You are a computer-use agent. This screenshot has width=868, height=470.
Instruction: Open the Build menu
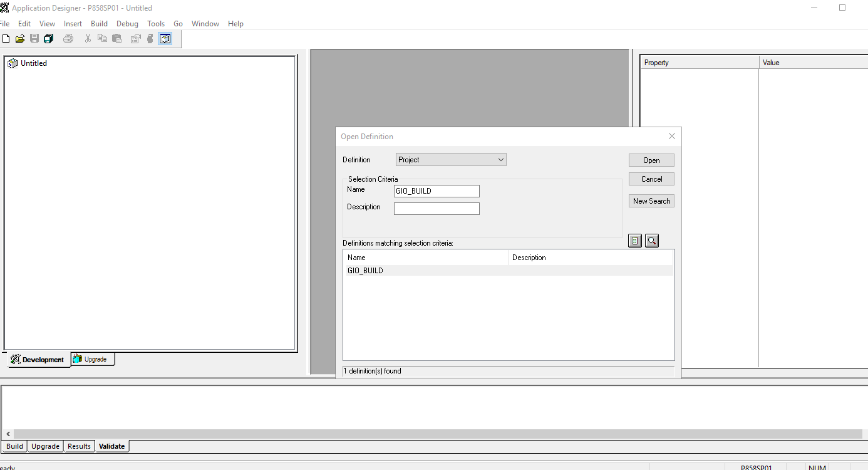(x=99, y=24)
